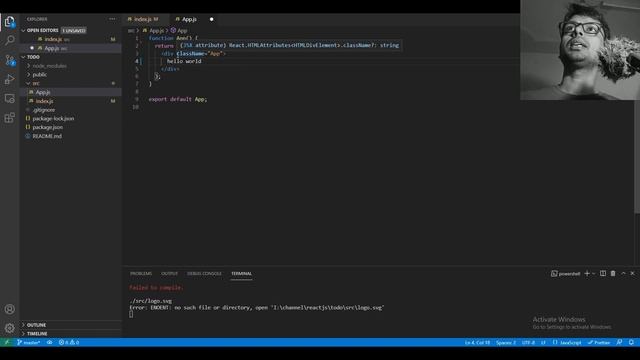Viewport: 640px width, 360px height.
Task: Click the master branch indicator
Action: pyautogui.click(x=29, y=342)
